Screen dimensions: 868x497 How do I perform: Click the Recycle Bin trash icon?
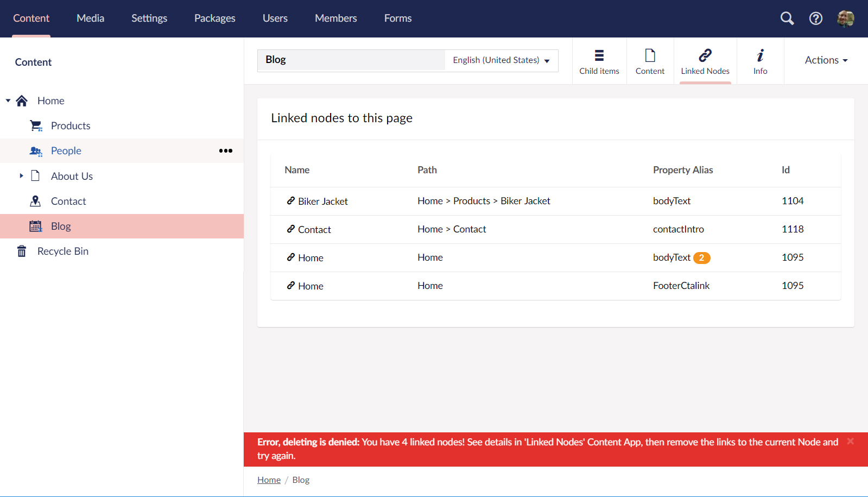pos(22,251)
